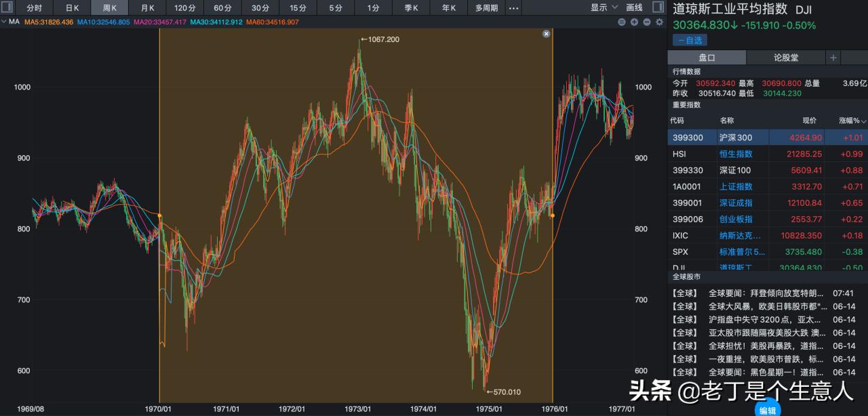Select the 纳斯达克 IXIC row
This screenshot has width=868, height=416.
(x=768, y=235)
